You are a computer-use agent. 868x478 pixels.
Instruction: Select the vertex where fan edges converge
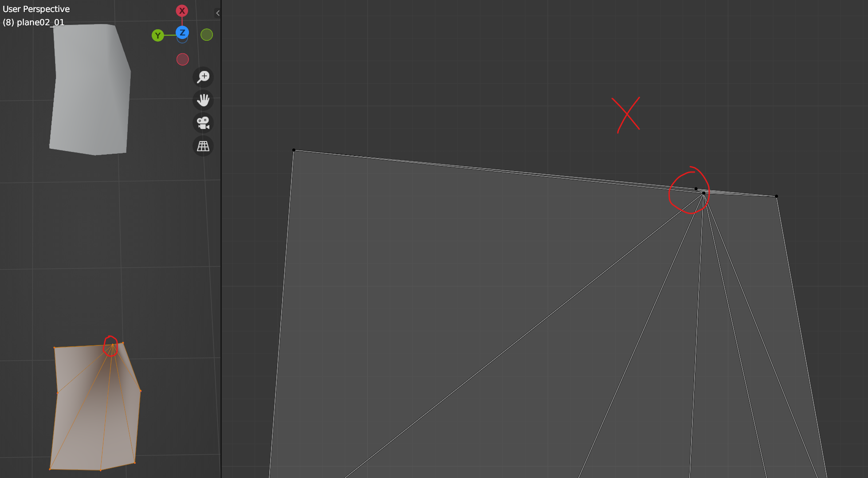click(x=703, y=193)
